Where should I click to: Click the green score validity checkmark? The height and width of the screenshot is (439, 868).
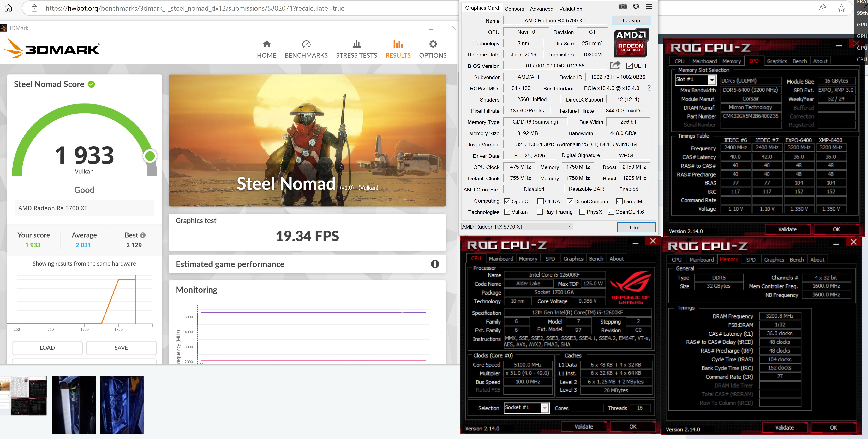91,84
